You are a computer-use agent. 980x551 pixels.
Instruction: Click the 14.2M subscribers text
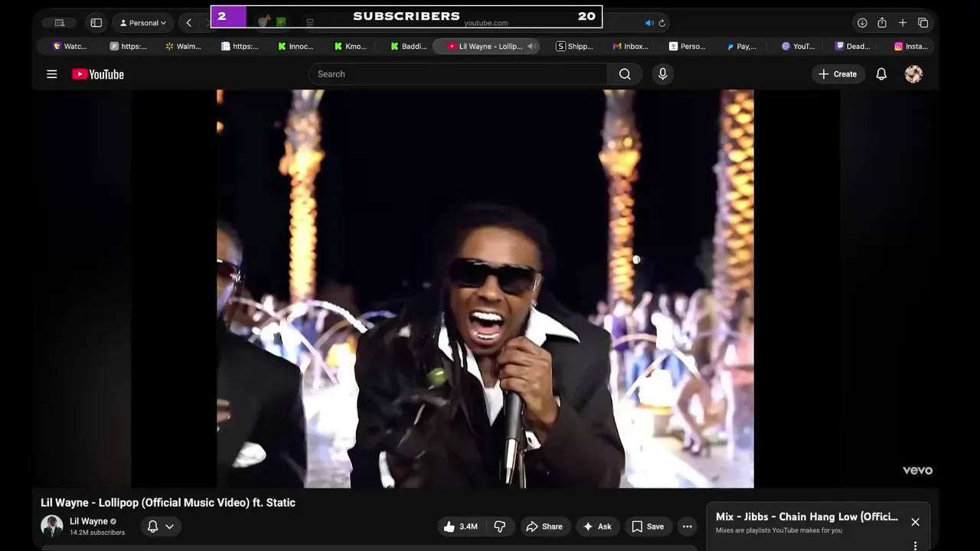point(97,533)
